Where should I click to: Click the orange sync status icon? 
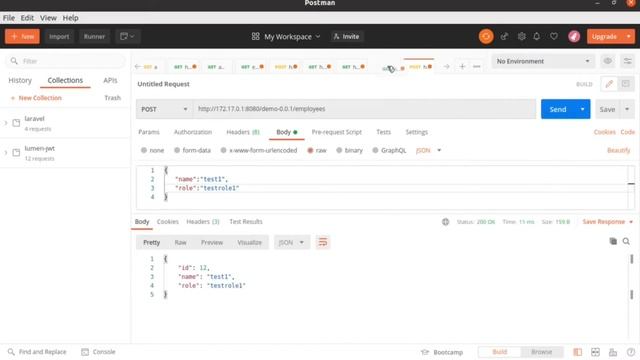click(486, 36)
